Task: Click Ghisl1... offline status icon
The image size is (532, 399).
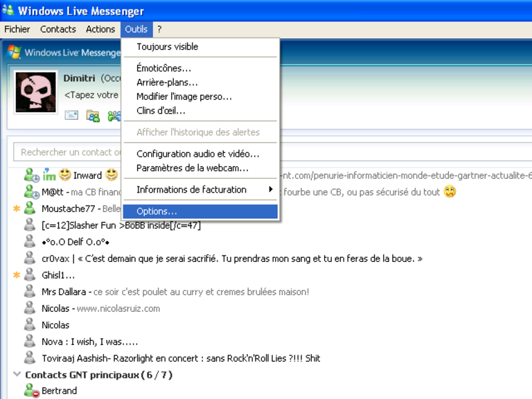Action: click(x=30, y=274)
